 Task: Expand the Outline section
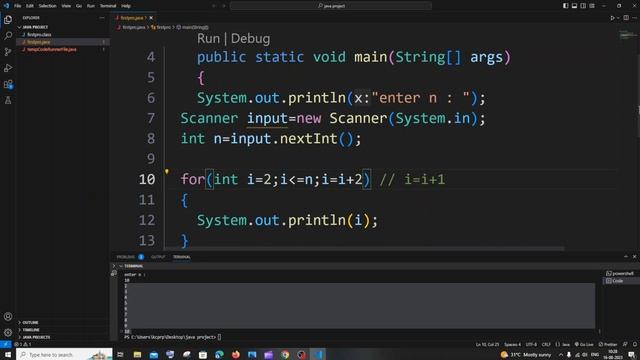tap(30, 322)
